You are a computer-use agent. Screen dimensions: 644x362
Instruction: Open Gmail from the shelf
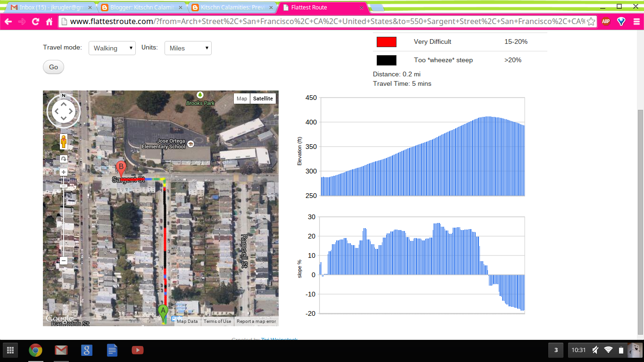point(61,350)
